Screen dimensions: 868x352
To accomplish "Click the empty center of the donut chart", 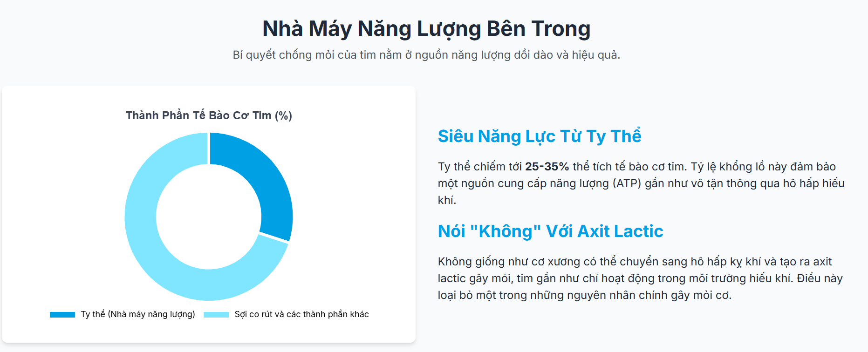I will click(x=209, y=217).
